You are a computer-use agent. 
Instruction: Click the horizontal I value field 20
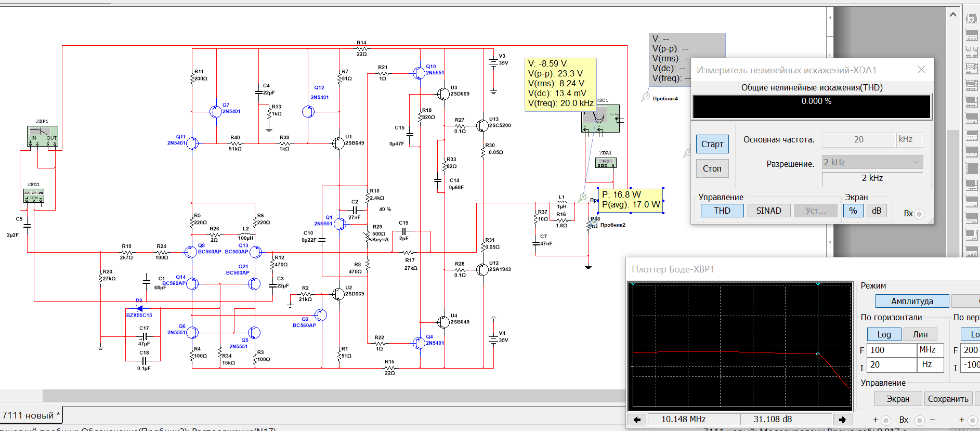click(x=892, y=364)
